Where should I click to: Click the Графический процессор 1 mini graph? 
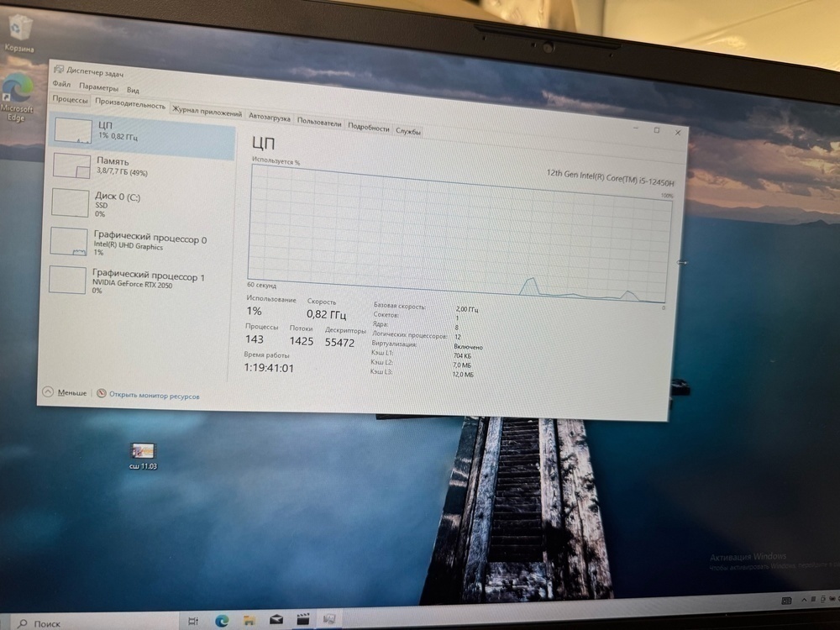point(67,280)
